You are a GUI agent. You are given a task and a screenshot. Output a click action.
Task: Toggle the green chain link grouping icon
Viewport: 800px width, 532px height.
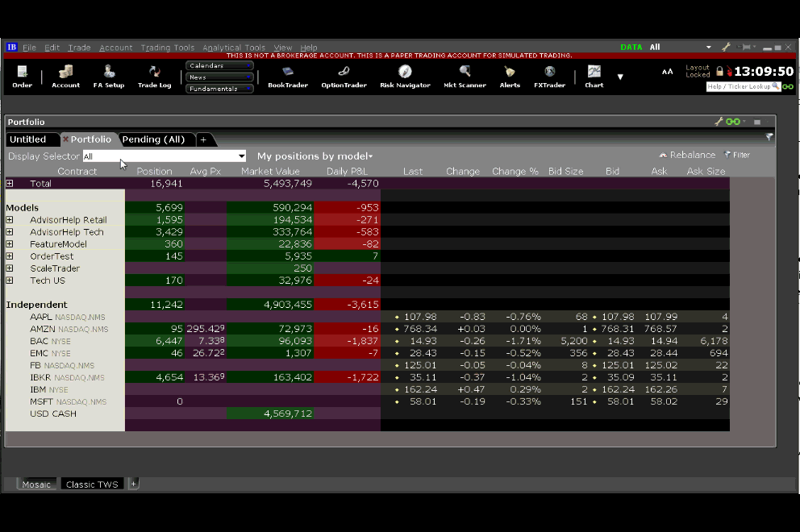point(732,122)
